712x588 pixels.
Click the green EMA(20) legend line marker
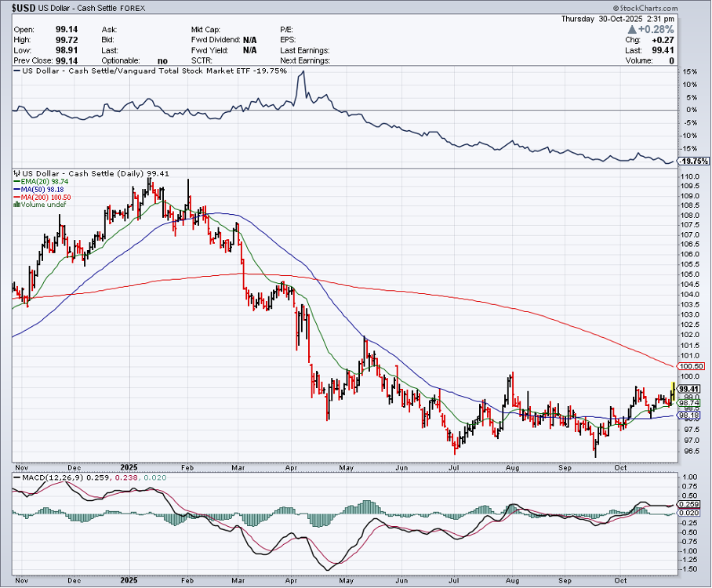tap(16, 181)
